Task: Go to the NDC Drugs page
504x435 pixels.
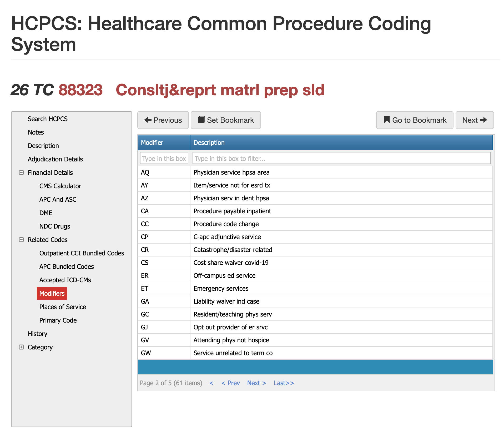Action: 55,226
